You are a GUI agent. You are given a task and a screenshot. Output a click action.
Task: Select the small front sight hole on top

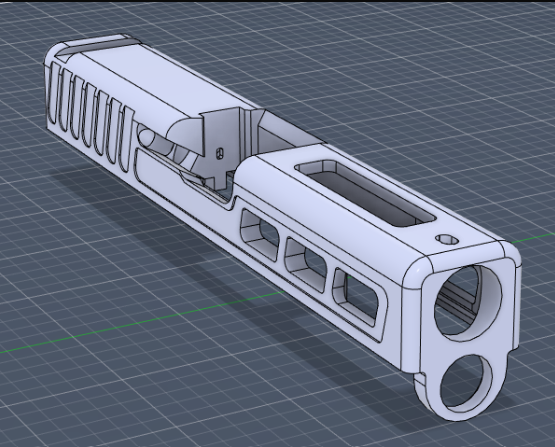click(x=447, y=239)
